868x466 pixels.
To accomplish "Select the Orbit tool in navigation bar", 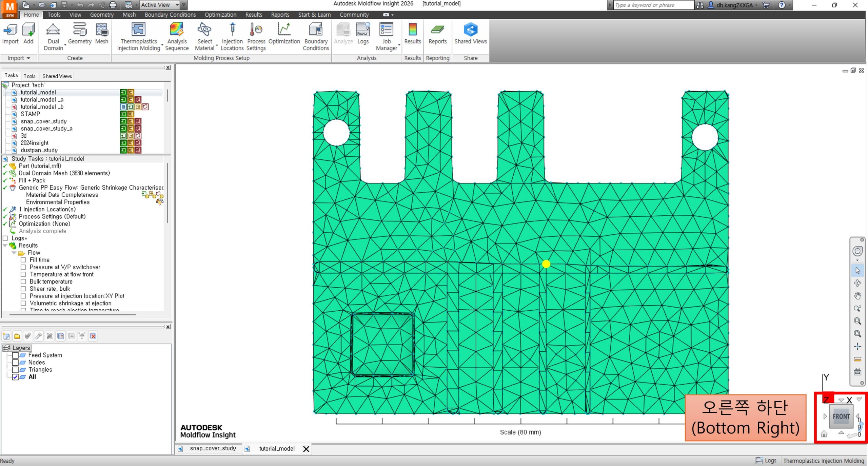I will 857,283.
